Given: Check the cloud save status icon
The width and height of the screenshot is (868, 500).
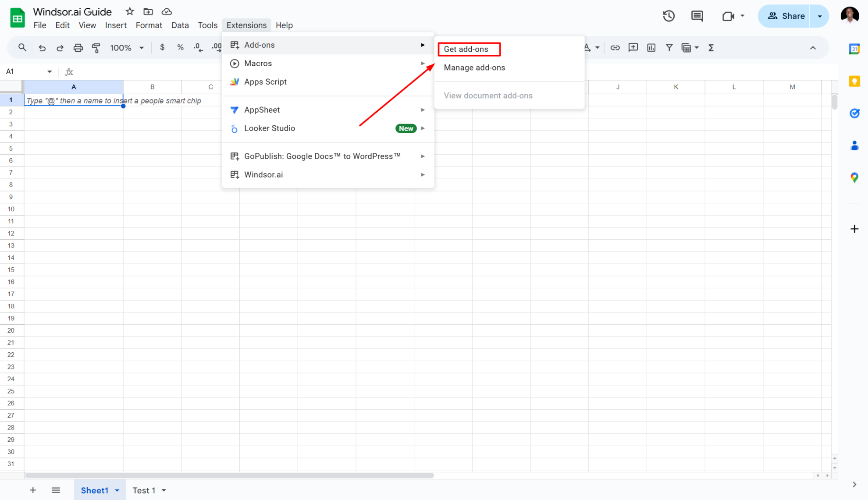Looking at the screenshot, I should (x=167, y=12).
